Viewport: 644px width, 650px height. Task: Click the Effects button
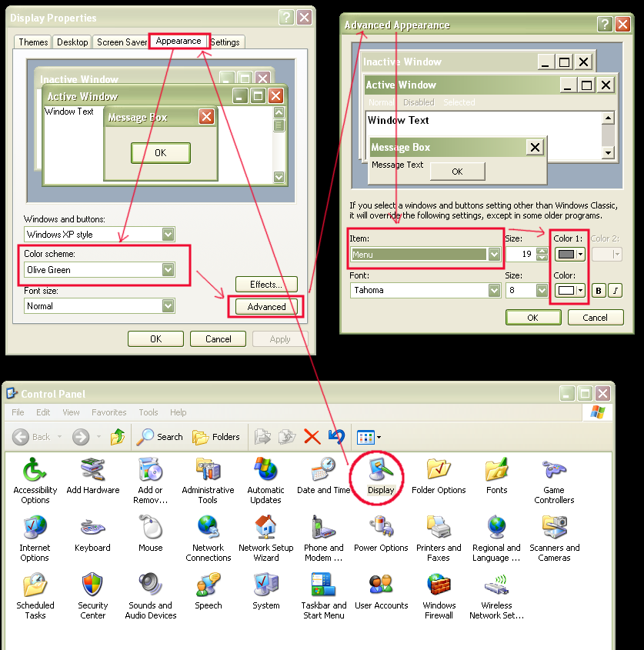point(266,285)
